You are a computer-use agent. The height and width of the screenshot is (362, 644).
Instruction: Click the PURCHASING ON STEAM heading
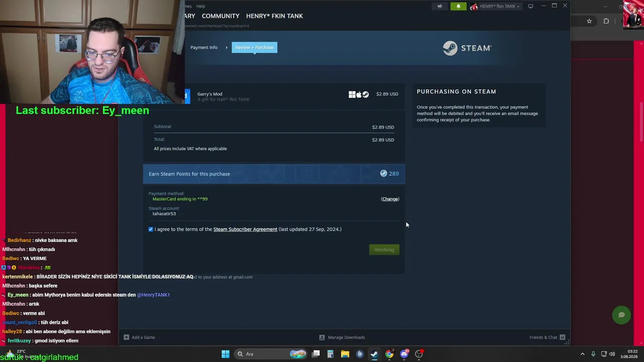click(456, 92)
